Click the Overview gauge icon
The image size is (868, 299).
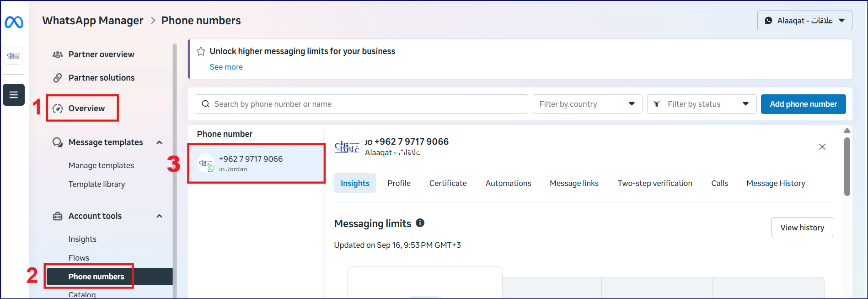[x=58, y=109]
